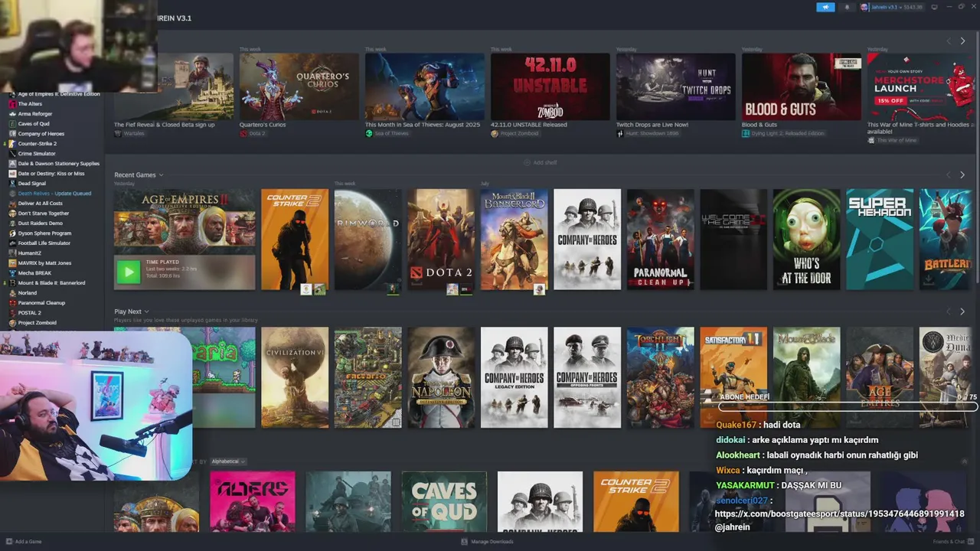This screenshot has width=980, height=551.
Task: Open The Alters cover in bottom grid
Action: tap(253, 502)
